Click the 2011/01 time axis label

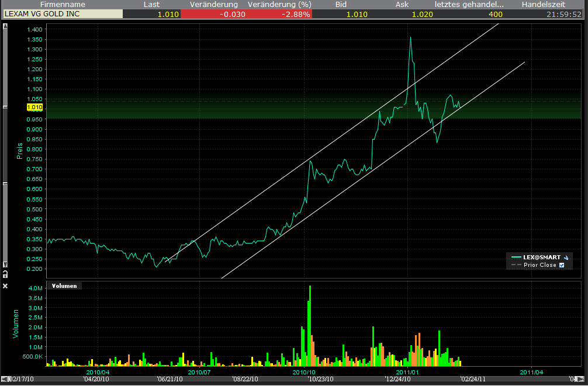click(x=407, y=372)
